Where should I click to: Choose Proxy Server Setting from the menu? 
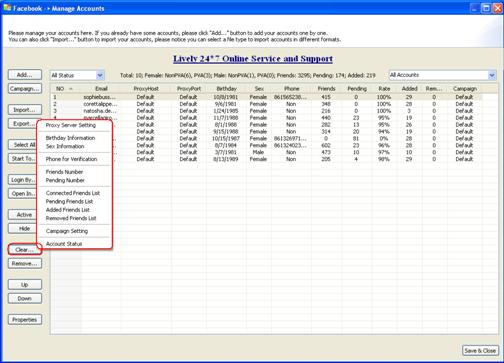click(x=71, y=125)
